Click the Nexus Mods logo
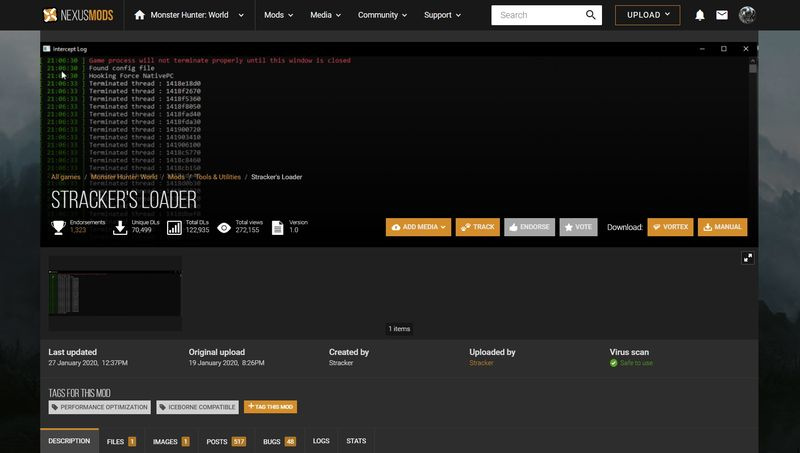This screenshot has height=453, width=800. 78,15
